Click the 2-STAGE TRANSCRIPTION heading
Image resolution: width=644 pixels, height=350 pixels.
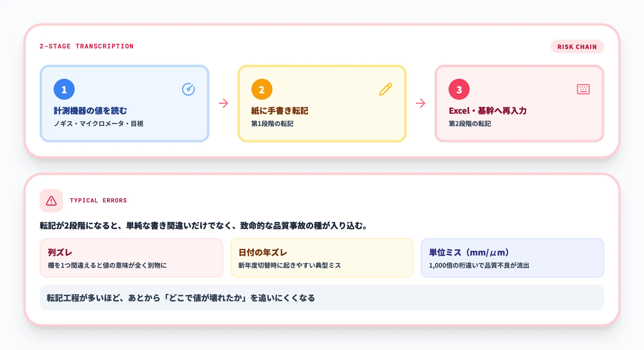click(x=87, y=46)
